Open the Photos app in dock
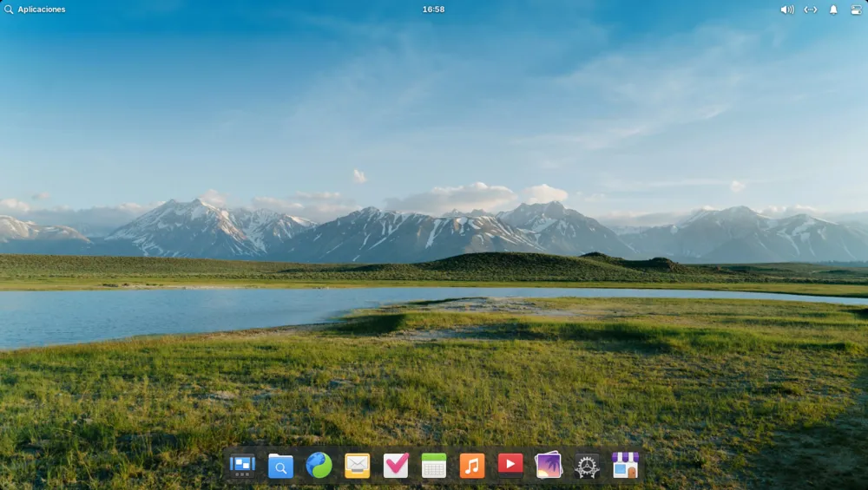868x490 pixels. pos(549,465)
